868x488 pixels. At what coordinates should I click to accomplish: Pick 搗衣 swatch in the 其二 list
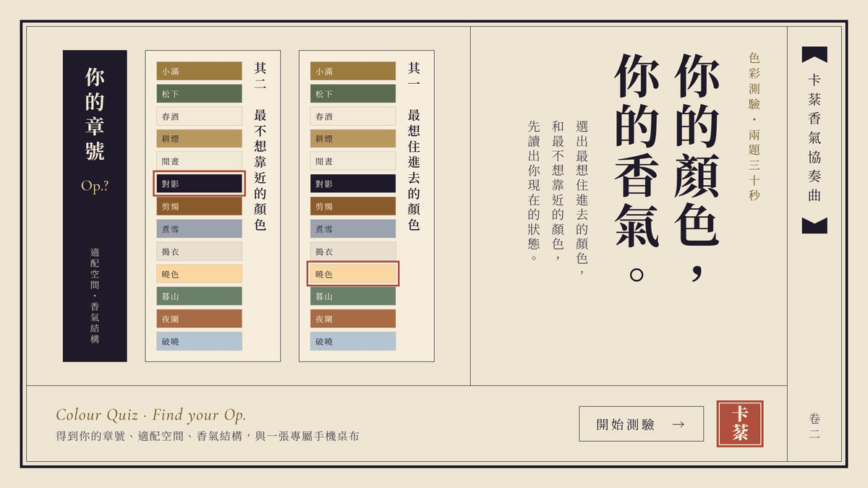pyautogui.click(x=199, y=251)
